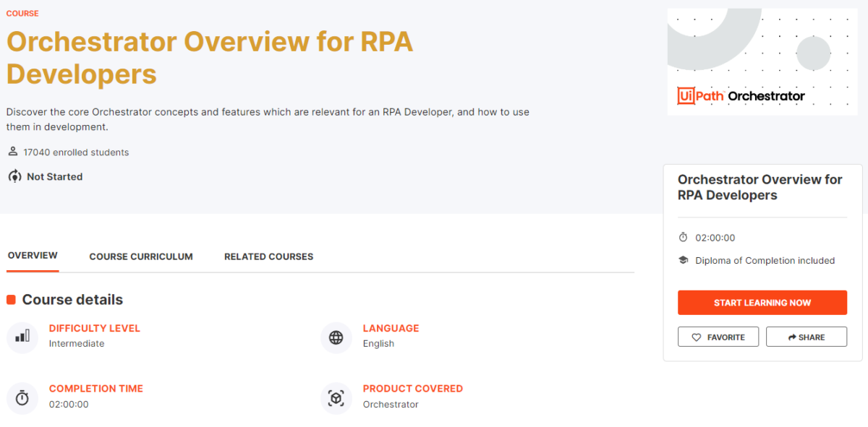Click the Product Covered Orchestrator icon
Screen dimensions: 868x427
click(x=336, y=398)
